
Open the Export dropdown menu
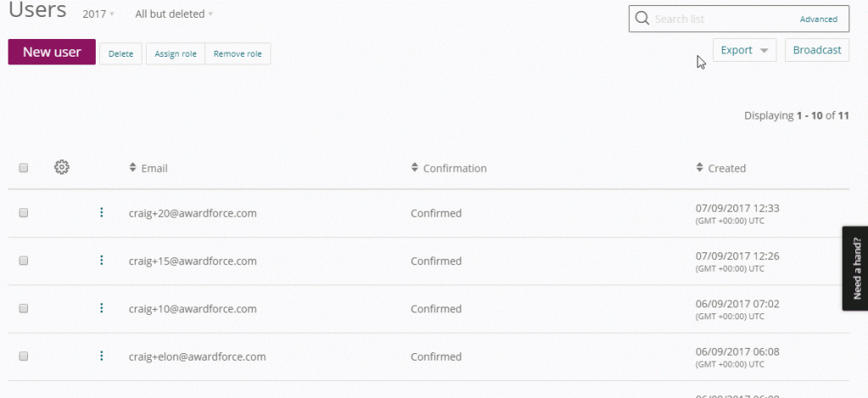point(744,50)
